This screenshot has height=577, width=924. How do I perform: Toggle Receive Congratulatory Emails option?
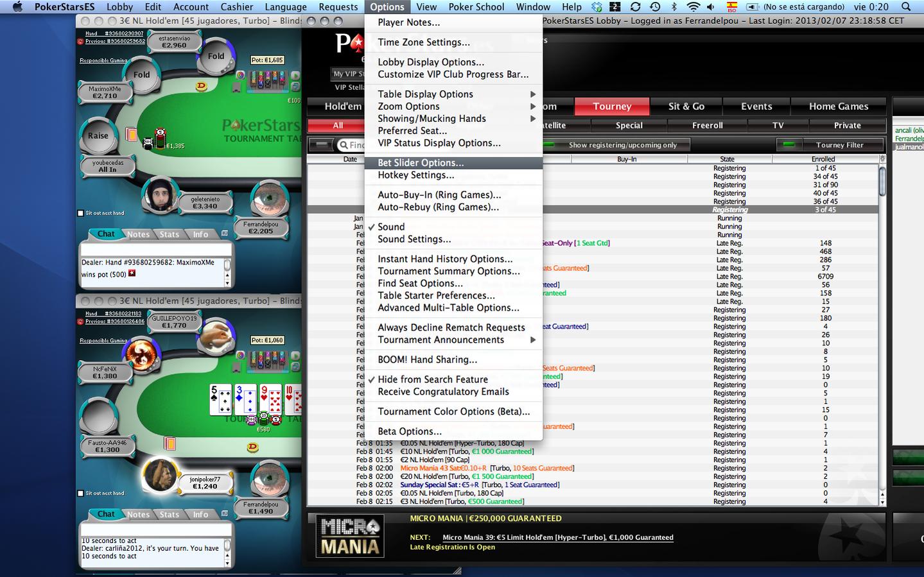453,392
